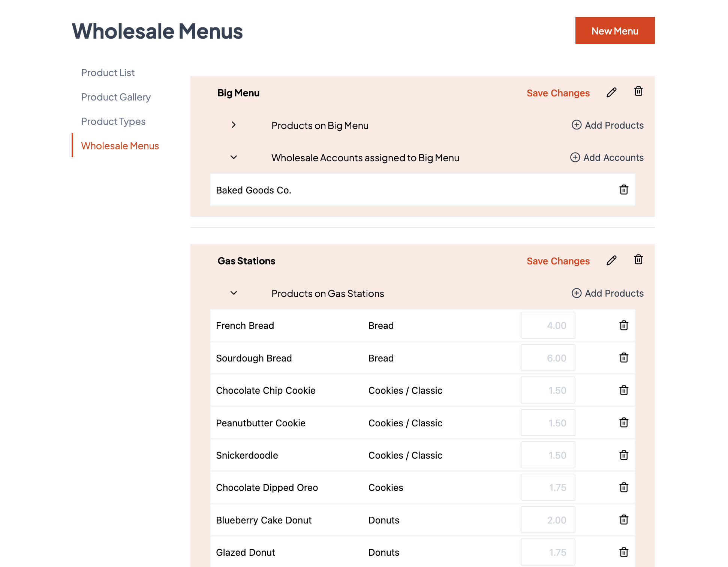Click the pencil edit icon for Big Menu
Screen dimensions: 728x567
pos(611,93)
